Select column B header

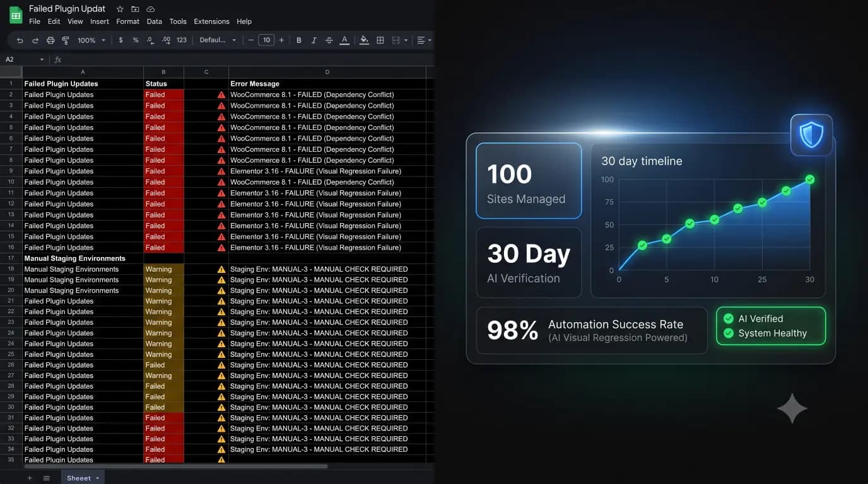click(163, 72)
